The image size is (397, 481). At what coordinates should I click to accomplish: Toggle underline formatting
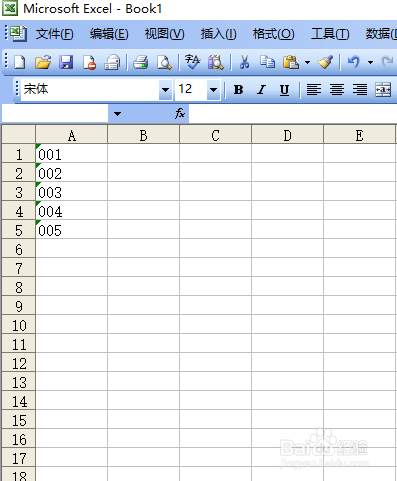(284, 90)
